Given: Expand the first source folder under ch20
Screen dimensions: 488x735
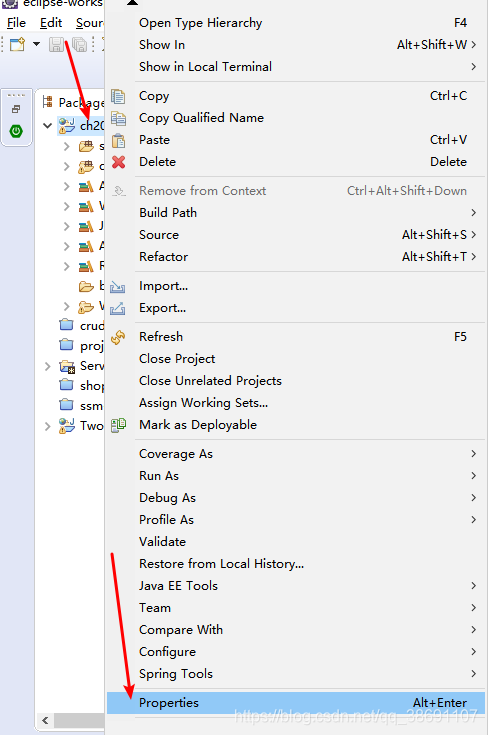Looking at the screenshot, I should 67,146.
